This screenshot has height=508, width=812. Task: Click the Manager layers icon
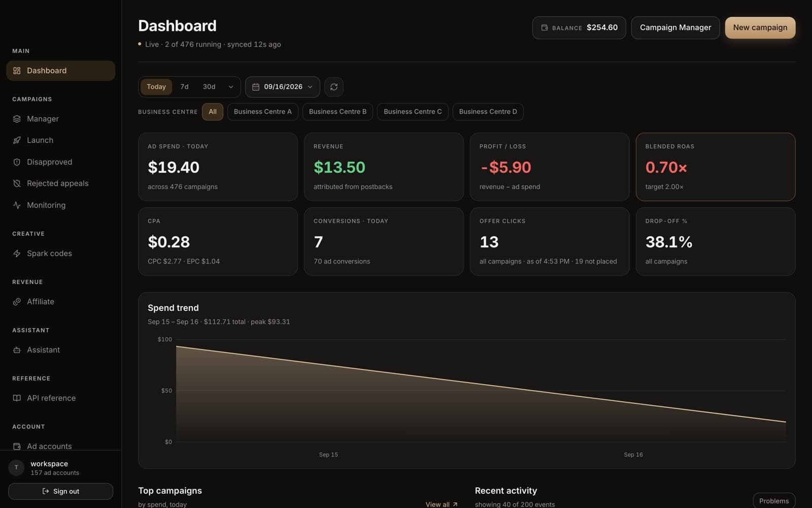point(17,119)
